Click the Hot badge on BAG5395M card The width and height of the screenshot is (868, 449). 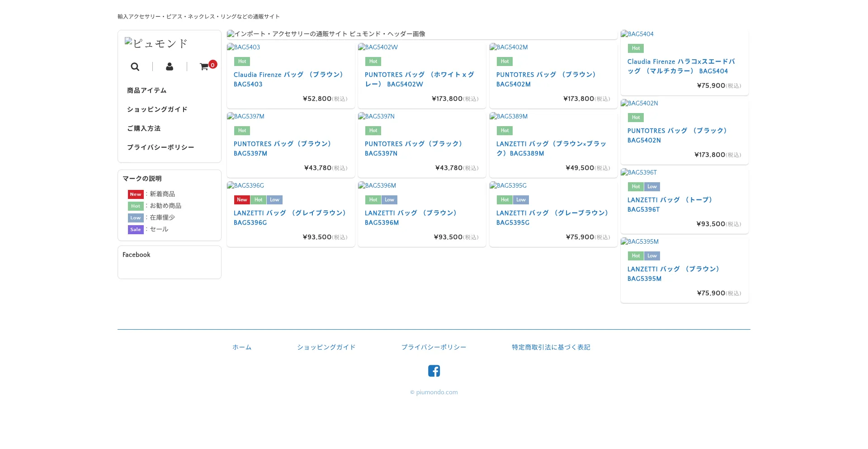636,256
